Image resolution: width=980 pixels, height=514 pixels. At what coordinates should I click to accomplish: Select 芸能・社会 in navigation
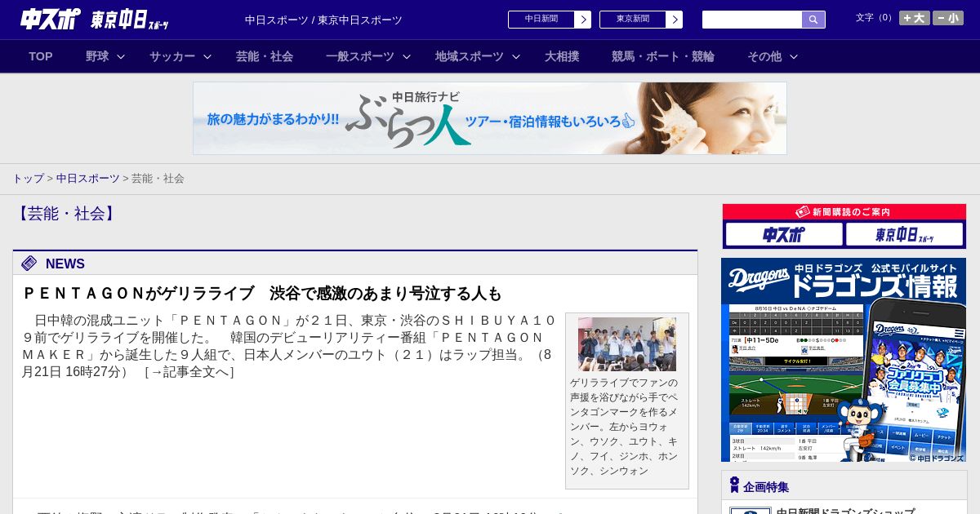click(265, 56)
